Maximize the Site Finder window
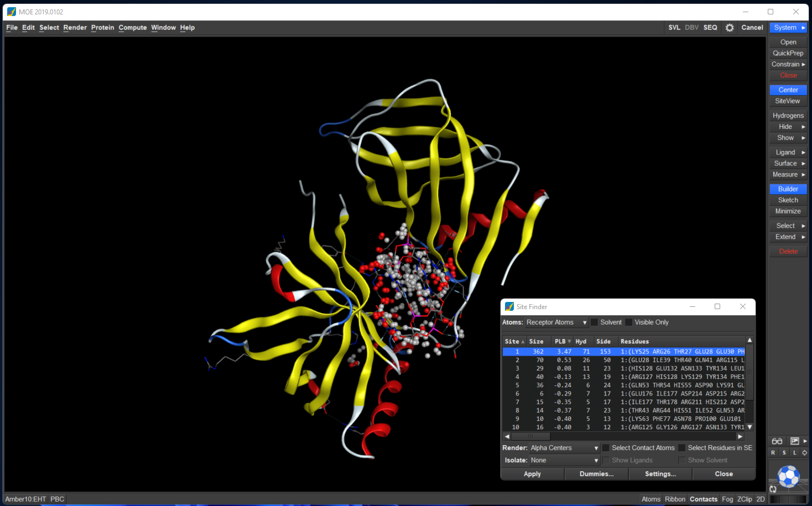This screenshot has width=812, height=506. point(717,306)
